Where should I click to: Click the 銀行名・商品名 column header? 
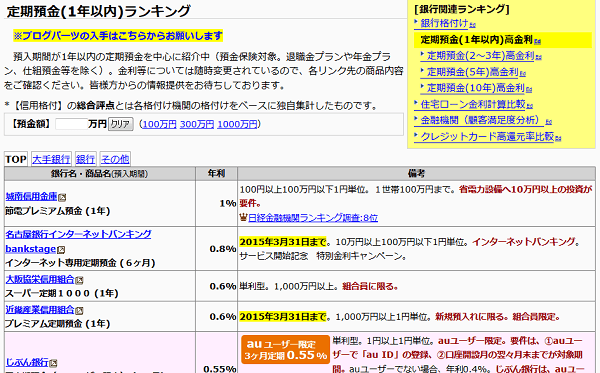tap(100, 174)
